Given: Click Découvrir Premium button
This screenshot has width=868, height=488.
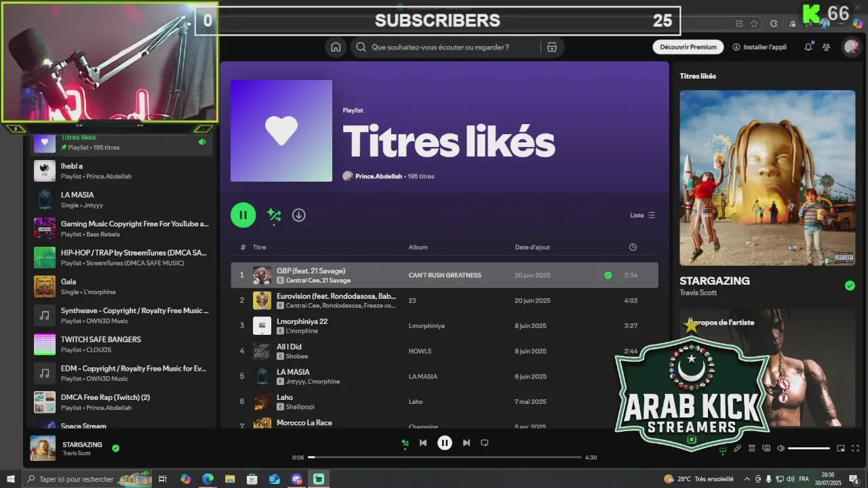Looking at the screenshot, I should (x=688, y=47).
